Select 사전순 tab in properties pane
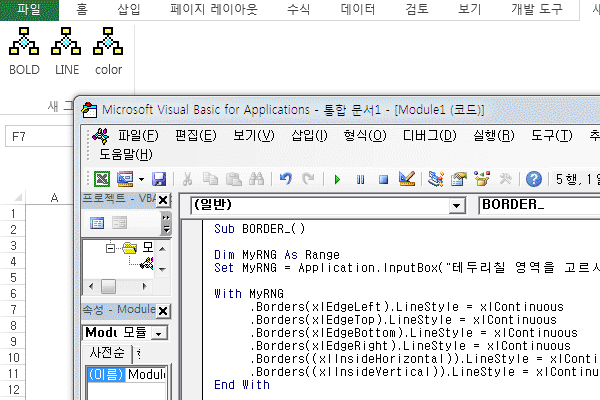This screenshot has height=400, width=600. pyautogui.click(x=107, y=353)
